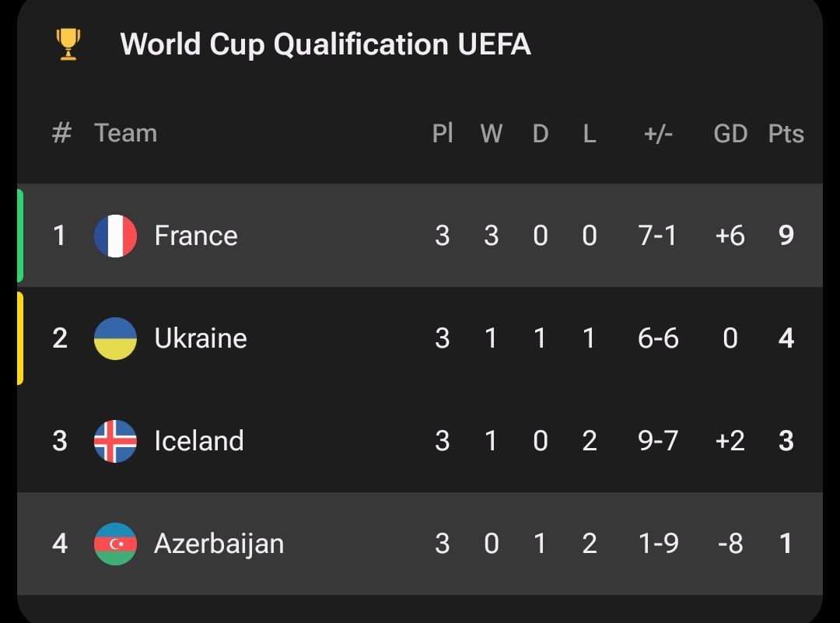Click France's 9 points value
840x623 pixels.
tap(786, 236)
